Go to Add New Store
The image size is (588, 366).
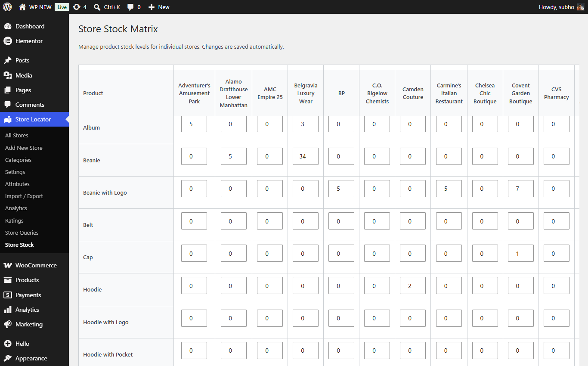[24, 148]
